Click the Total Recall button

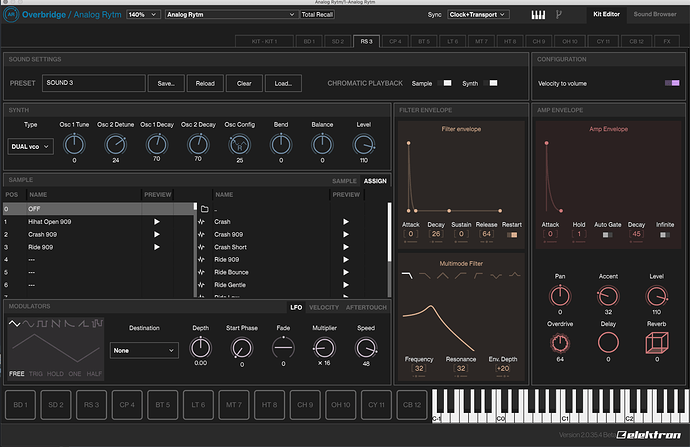317,15
